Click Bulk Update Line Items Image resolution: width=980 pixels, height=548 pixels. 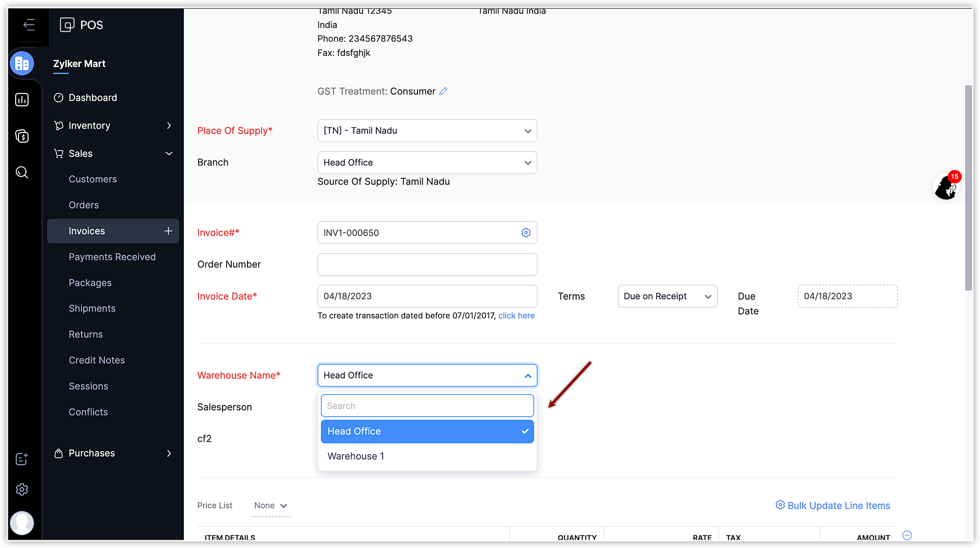(833, 505)
